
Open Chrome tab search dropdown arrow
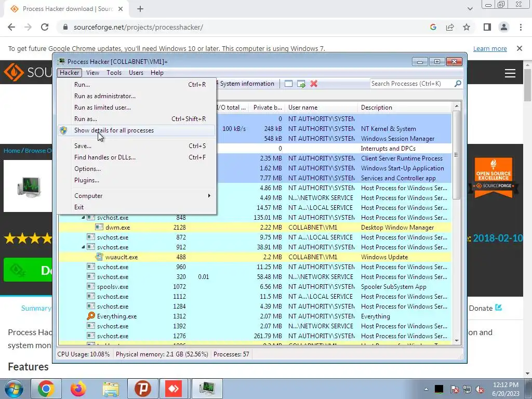(470, 9)
